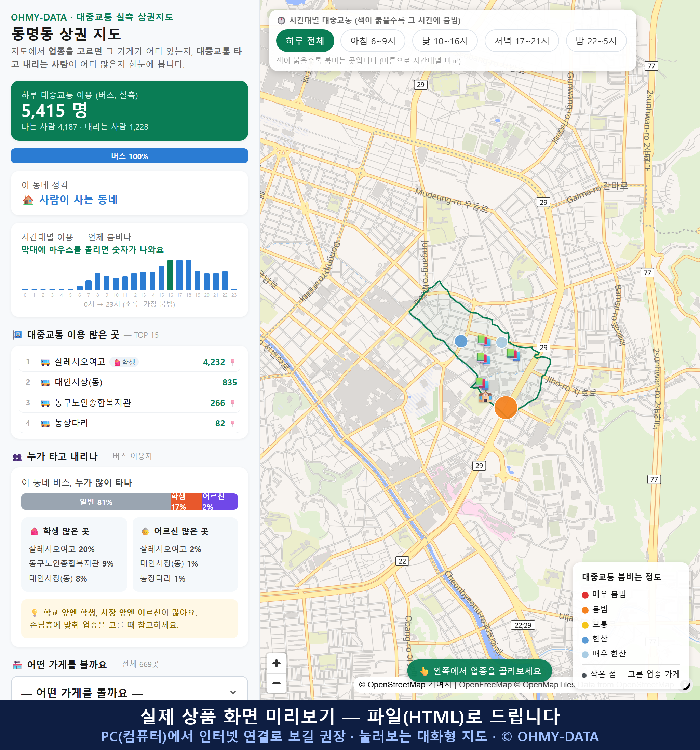This screenshot has width=700, height=750.
Task: Click the 어르신 2% purple bar segment
Action: point(220,502)
